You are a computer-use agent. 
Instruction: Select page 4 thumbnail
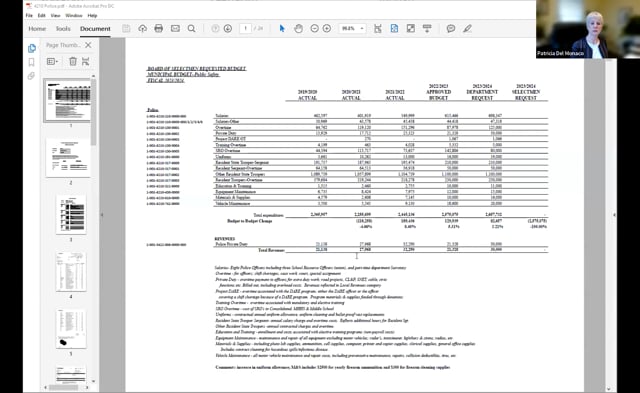point(71,271)
